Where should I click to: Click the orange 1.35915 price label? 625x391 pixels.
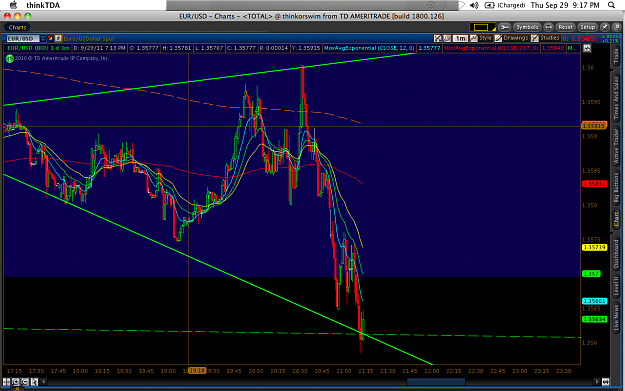[594, 126]
